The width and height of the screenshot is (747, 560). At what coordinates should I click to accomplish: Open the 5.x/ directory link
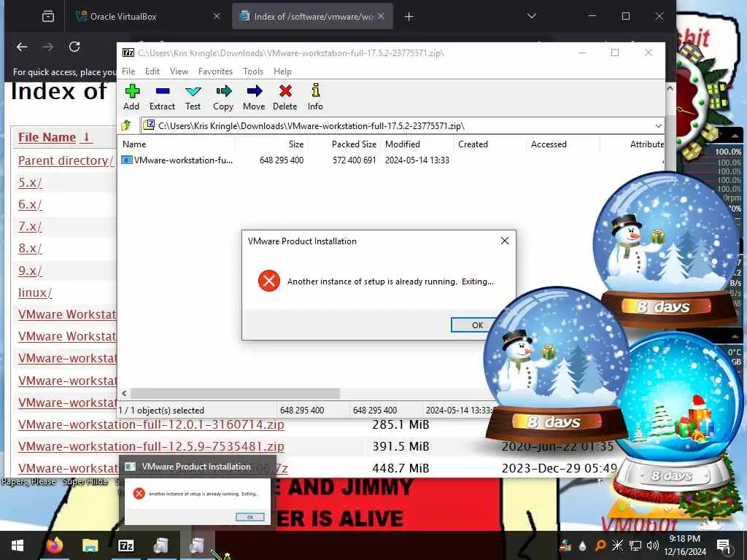click(30, 182)
